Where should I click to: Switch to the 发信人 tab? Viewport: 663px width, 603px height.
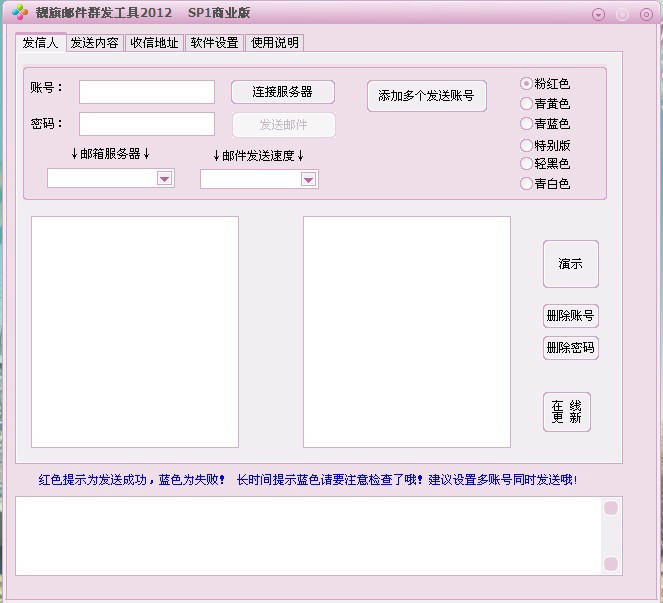pos(41,42)
